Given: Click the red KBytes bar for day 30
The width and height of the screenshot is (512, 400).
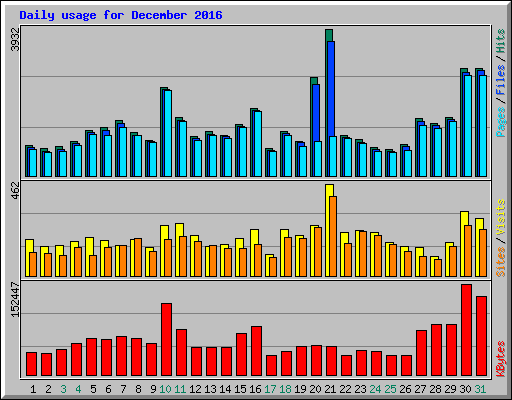Looking at the screenshot, I should tap(466, 330).
